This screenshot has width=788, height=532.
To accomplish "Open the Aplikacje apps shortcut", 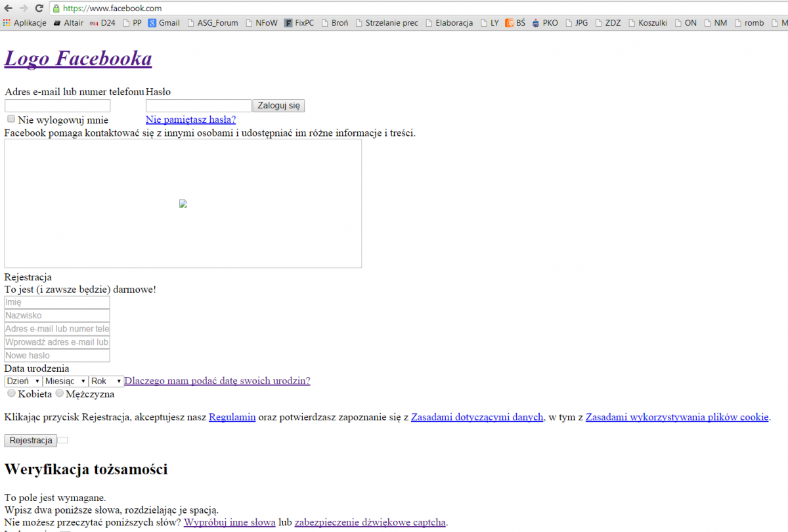I will click(x=25, y=23).
